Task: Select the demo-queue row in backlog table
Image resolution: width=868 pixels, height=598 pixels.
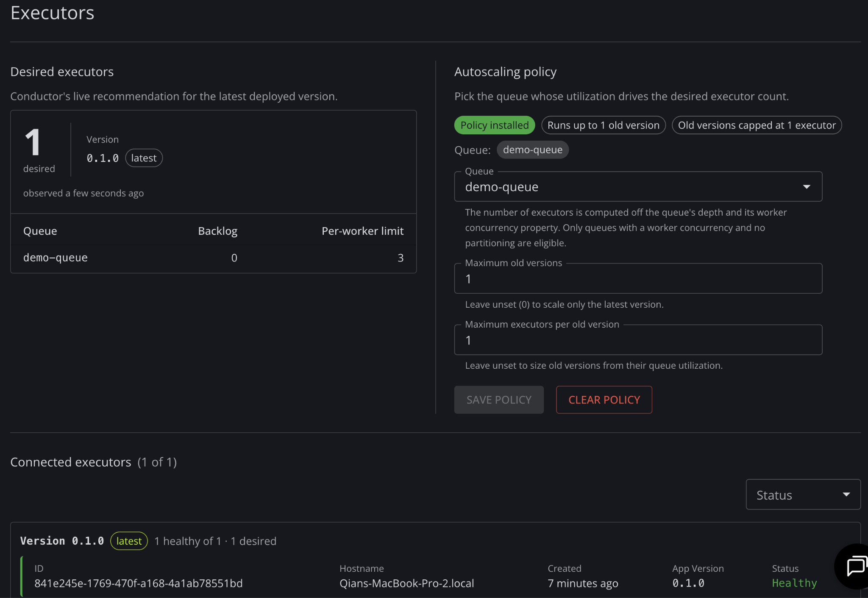Action: coord(214,258)
